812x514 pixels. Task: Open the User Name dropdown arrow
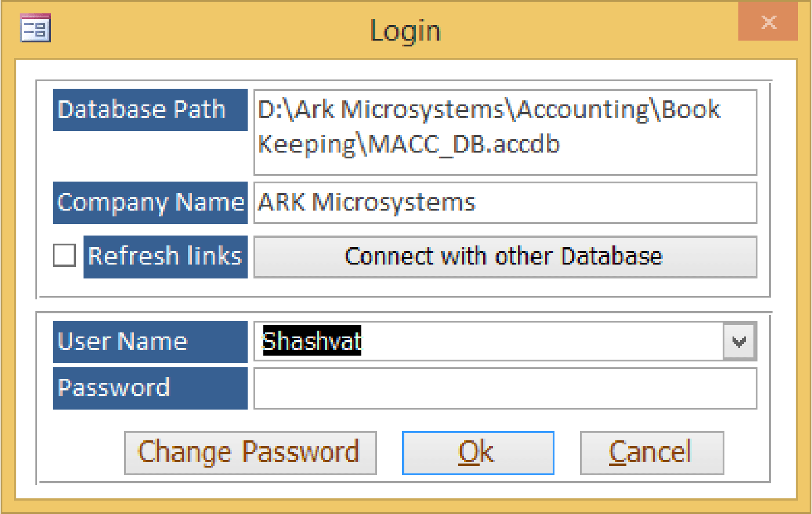(x=739, y=342)
